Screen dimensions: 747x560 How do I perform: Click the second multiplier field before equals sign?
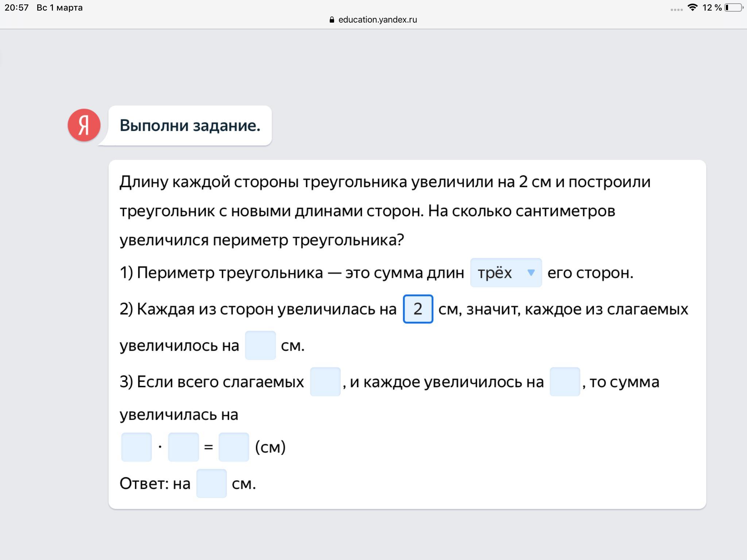(183, 447)
